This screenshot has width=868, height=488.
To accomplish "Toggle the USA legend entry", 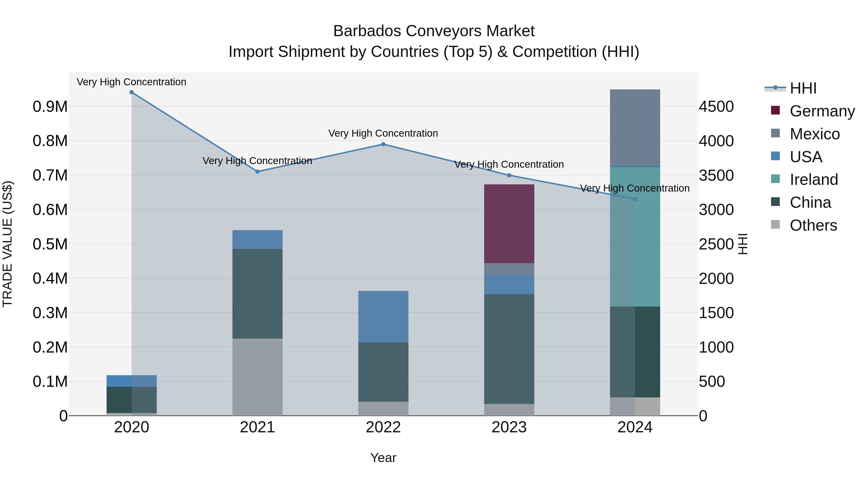I will [x=797, y=157].
